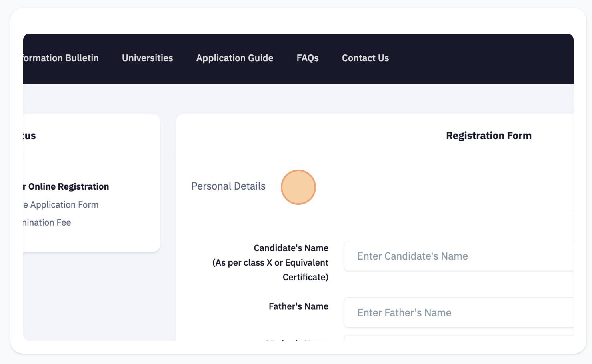Click the Personal Details section heading

tap(228, 186)
